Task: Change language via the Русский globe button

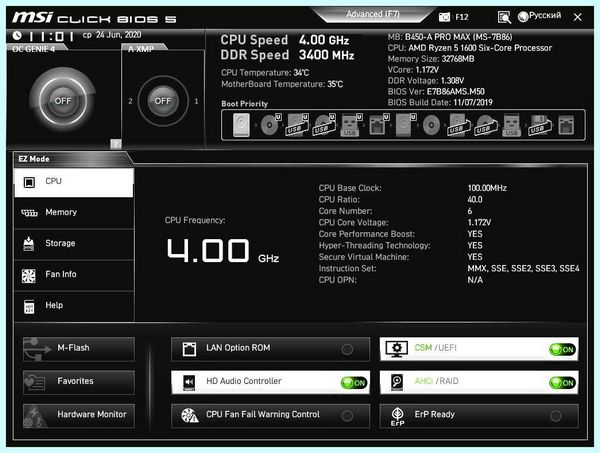Action: pos(540,16)
